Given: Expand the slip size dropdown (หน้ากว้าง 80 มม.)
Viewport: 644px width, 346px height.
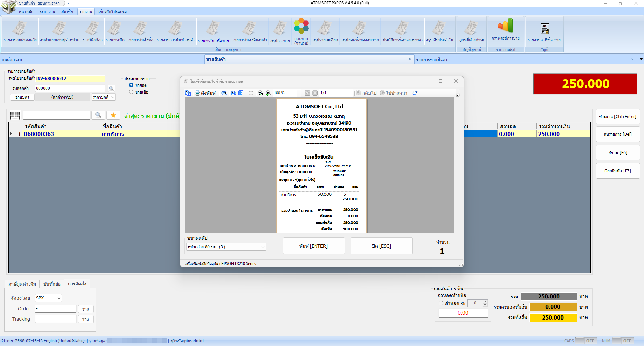Looking at the screenshot, I should pos(263,247).
